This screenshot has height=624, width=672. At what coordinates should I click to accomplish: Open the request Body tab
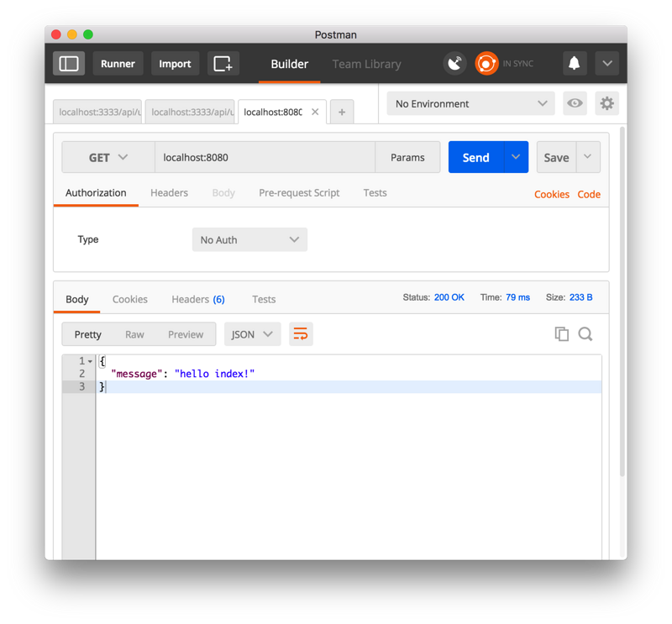(x=223, y=193)
